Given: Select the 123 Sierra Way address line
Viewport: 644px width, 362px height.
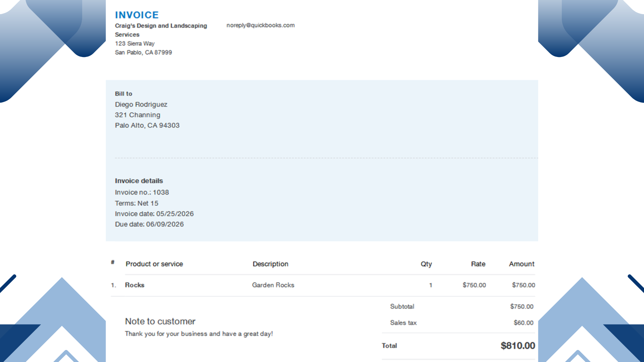Looking at the screenshot, I should click(135, 44).
